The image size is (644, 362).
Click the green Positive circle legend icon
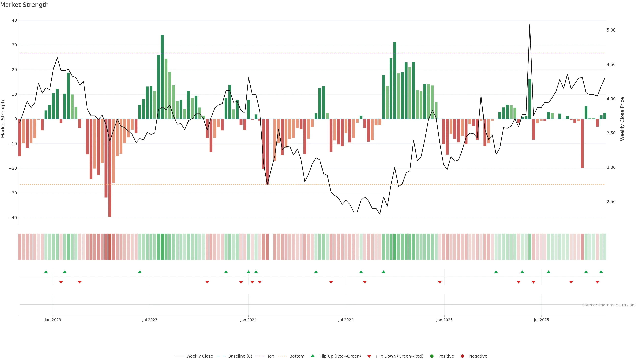pyautogui.click(x=432, y=356)
